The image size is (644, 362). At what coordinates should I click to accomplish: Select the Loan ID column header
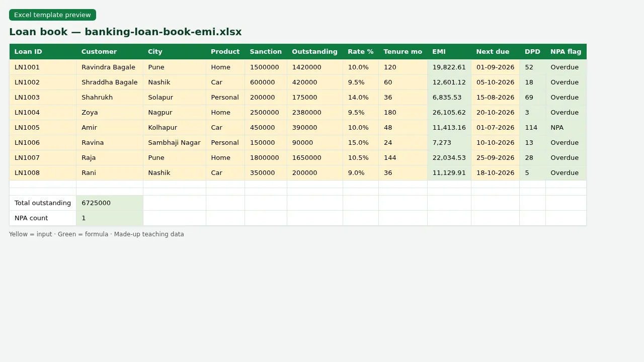point(43,52)
